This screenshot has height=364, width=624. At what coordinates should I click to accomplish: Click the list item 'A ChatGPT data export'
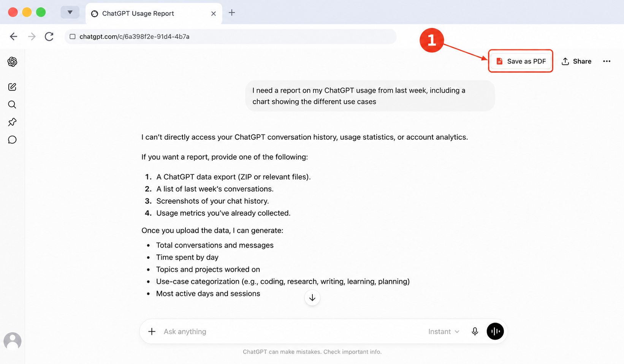pos(233,177)
